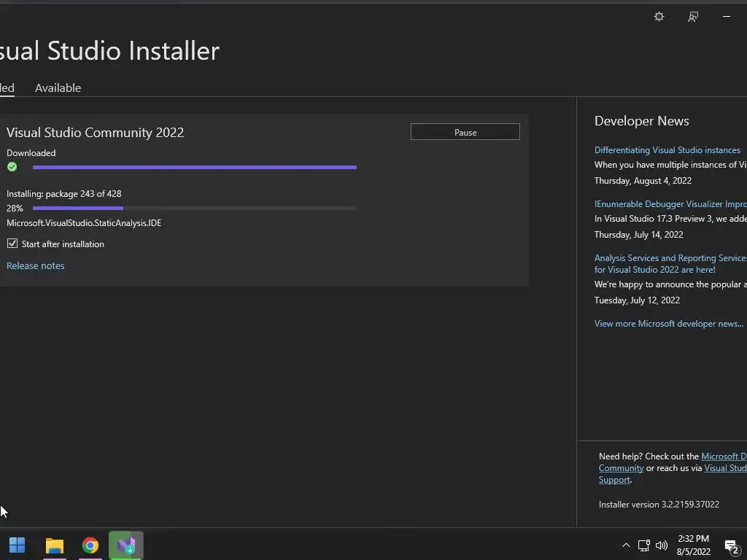Screen dimensions: 747x560
Task: Click the 28% installing progress bar
Action: click(x=194, y=208)
